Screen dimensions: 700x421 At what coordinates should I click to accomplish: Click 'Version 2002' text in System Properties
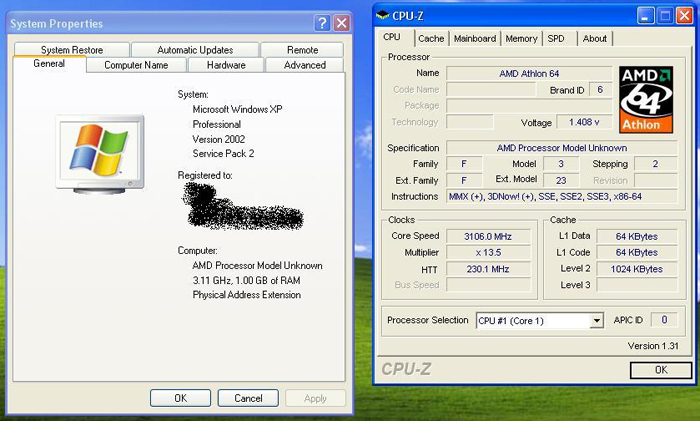pyautogui.click(x=219, y=139)
